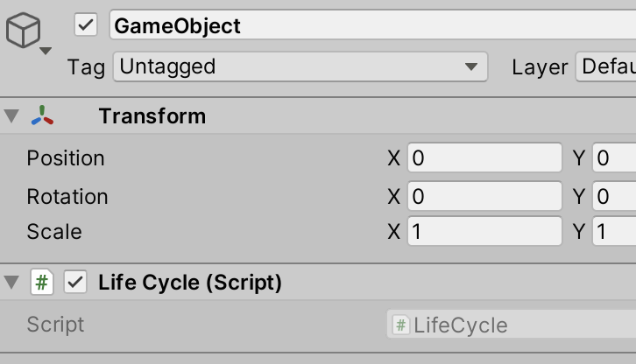Viewport: 636px width, 364px height.
Task: Click the C# script icon in the Life Cycle header
Action: (x=42, y=282)
